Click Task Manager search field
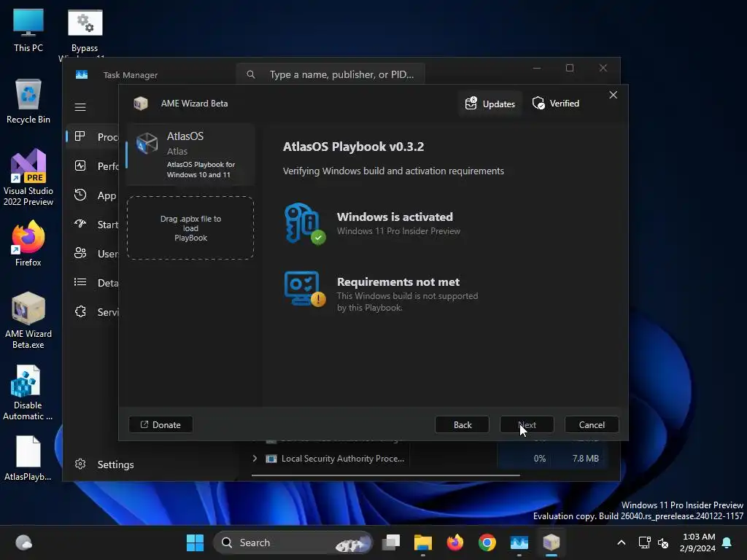This screenshot has height=560, width=747. point(330,74)
